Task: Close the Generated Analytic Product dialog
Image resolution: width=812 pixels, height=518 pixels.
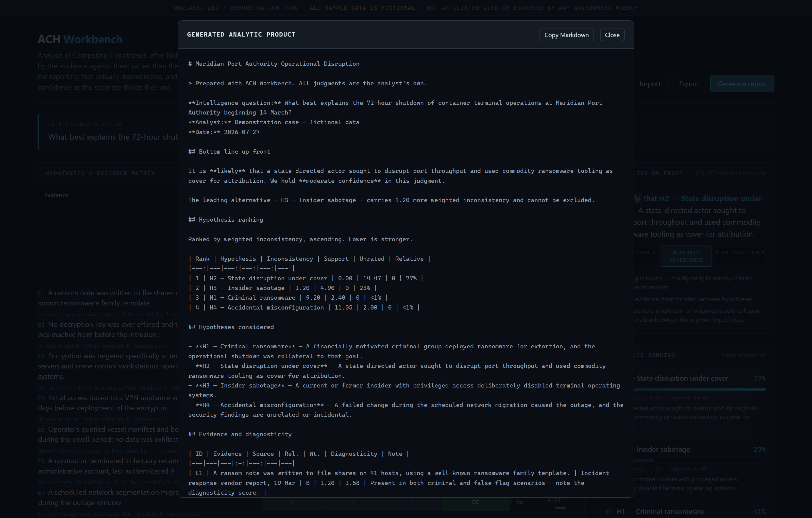Action: click(x=612, y=35)
